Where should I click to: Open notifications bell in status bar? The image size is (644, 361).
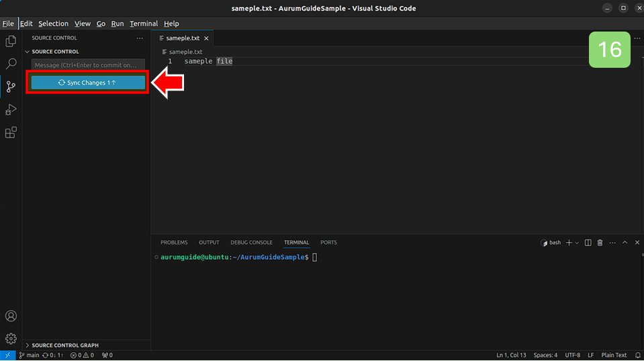(x=637, y=355)
